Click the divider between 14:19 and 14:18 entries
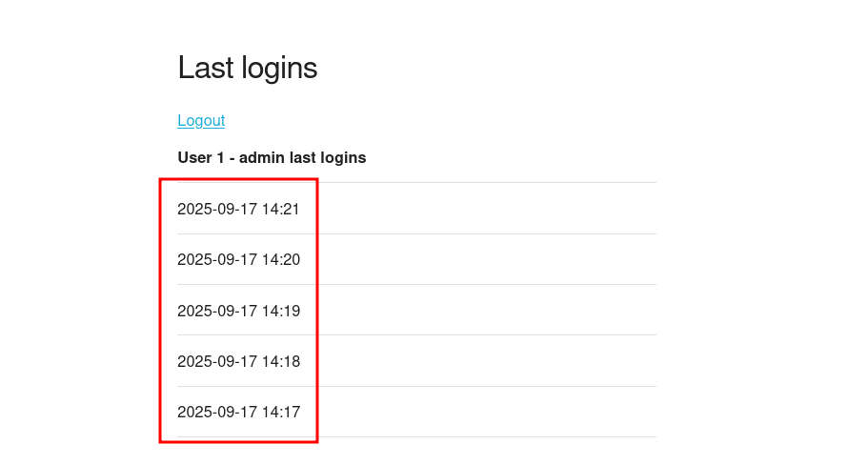This screenshot has height=465, width=868. pos(476,335)
